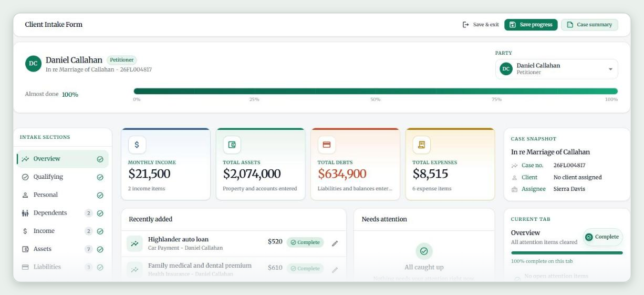This screenshot has width=644, height=295.
Task: Click the Total Assets wallet icon
Action: point(232,145)
